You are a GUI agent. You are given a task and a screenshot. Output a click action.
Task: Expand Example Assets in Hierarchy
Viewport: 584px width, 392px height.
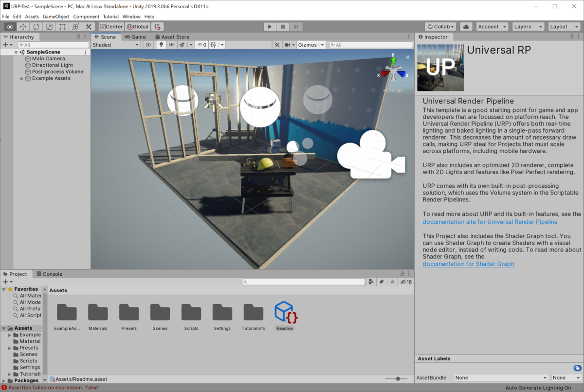pyautogui.click(x=21, y=78)
